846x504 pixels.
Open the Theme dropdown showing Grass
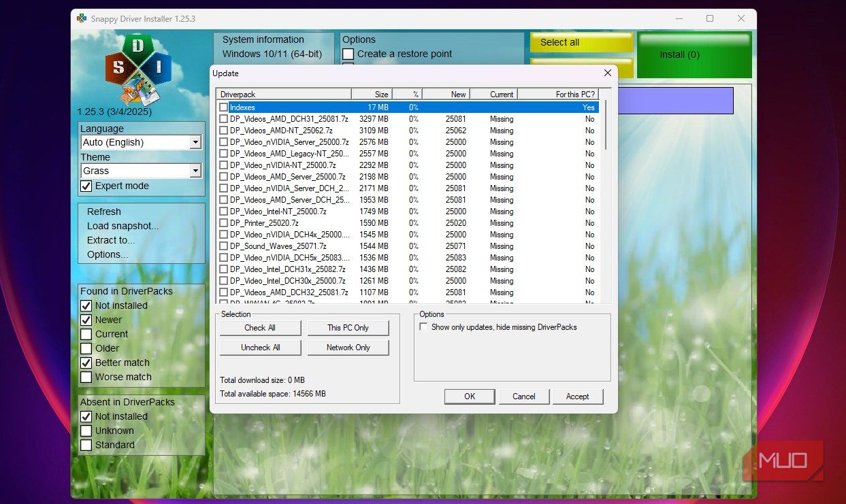point(142,171)
